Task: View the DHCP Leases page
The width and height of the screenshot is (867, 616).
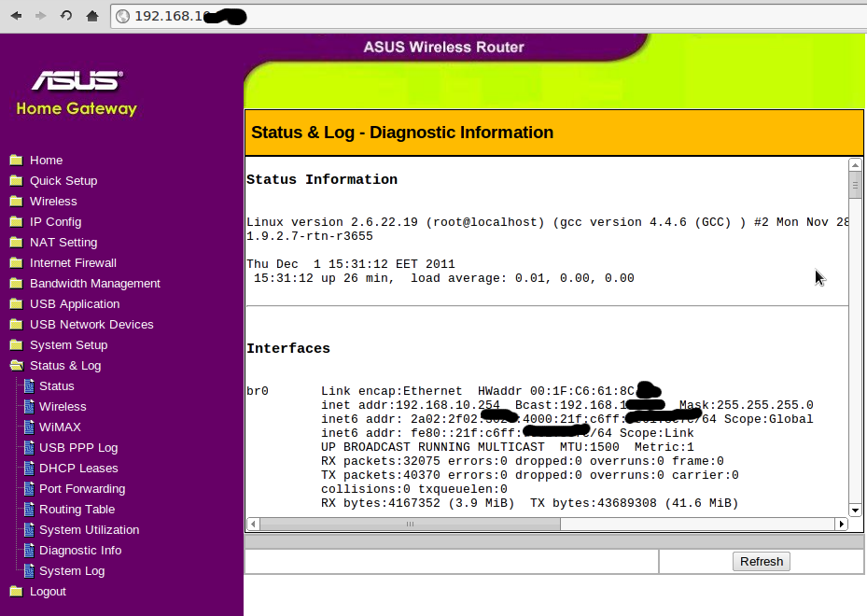Action: 78,469
